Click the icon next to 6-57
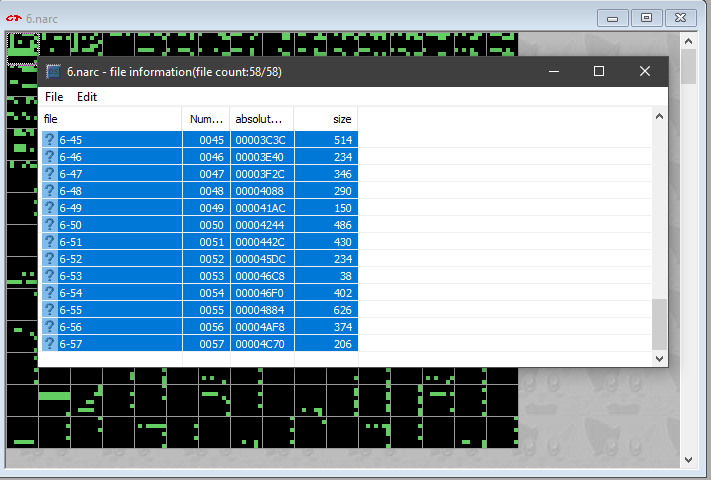This screenshot has width=711, height=480. pos(50,344)
